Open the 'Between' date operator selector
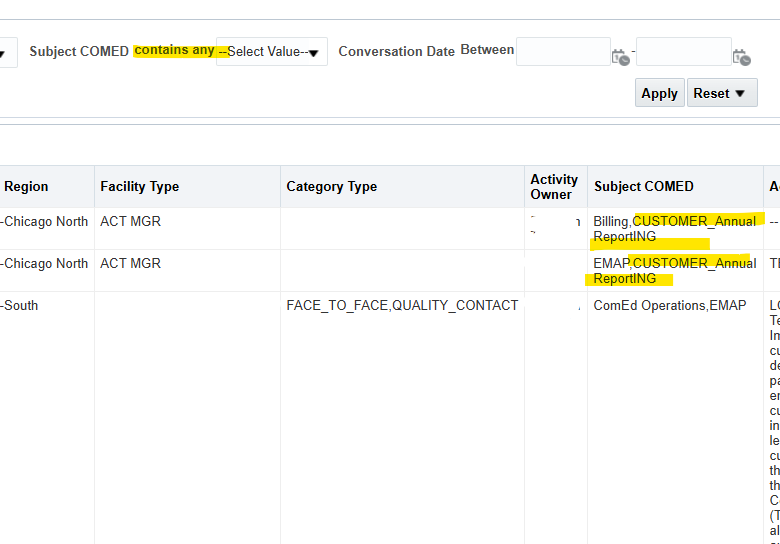The height and width of the screenshot is (544, 780). coord(487,50)
